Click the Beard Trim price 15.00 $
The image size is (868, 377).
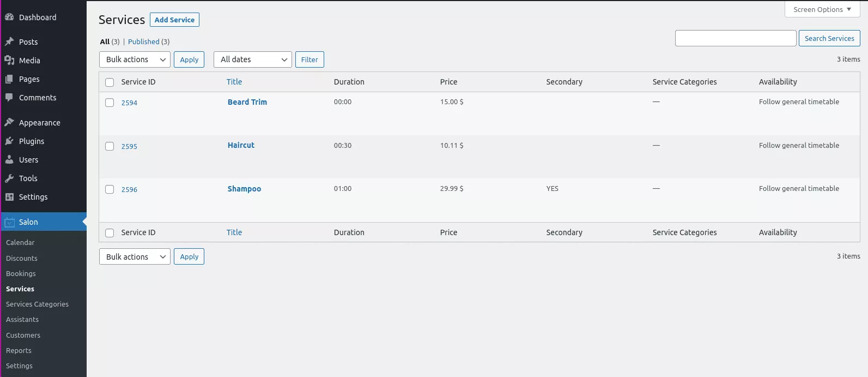click(452, 101)
